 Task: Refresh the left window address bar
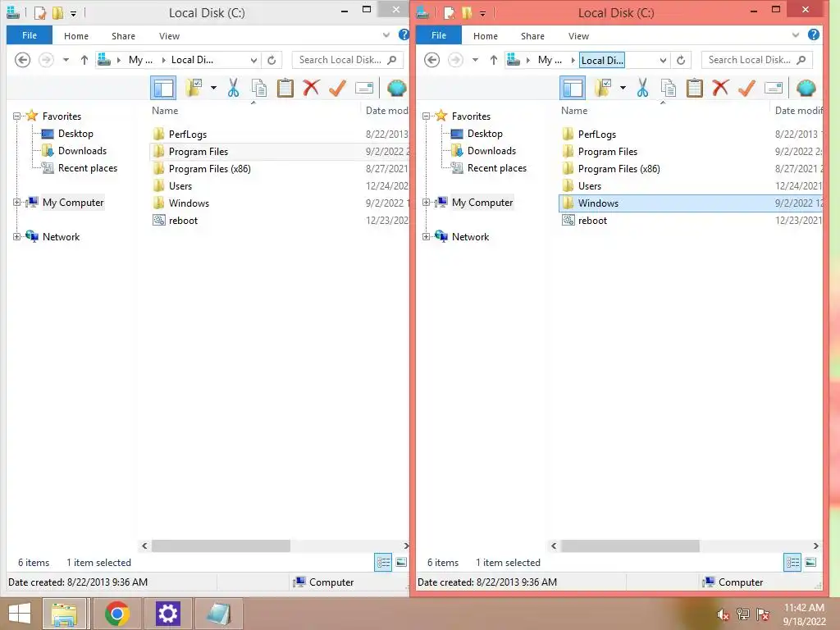(272, 60)
